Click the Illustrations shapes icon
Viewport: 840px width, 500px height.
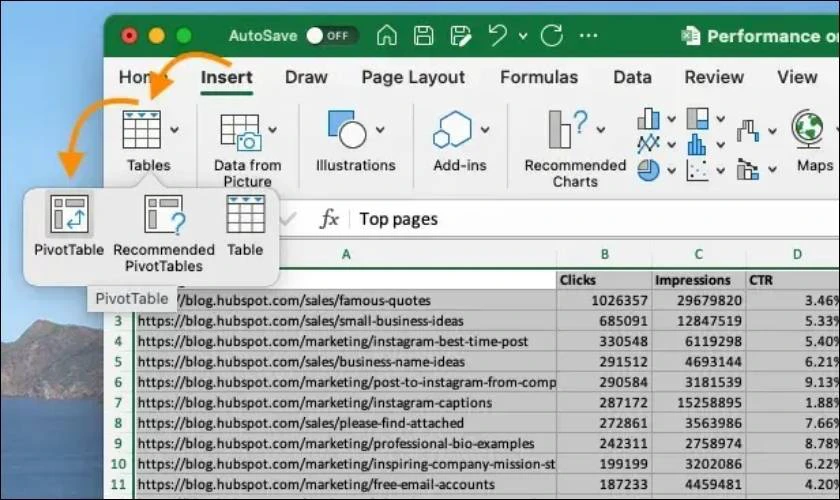[347, 129]
